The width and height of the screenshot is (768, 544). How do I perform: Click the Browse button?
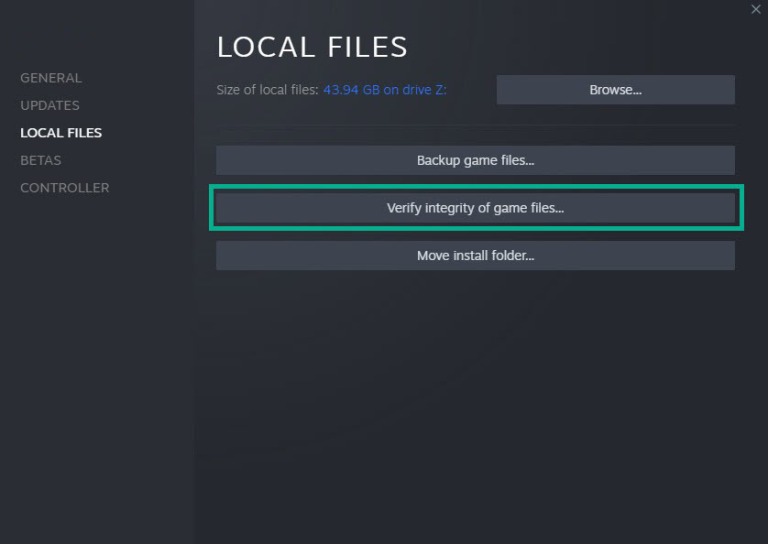615,90
